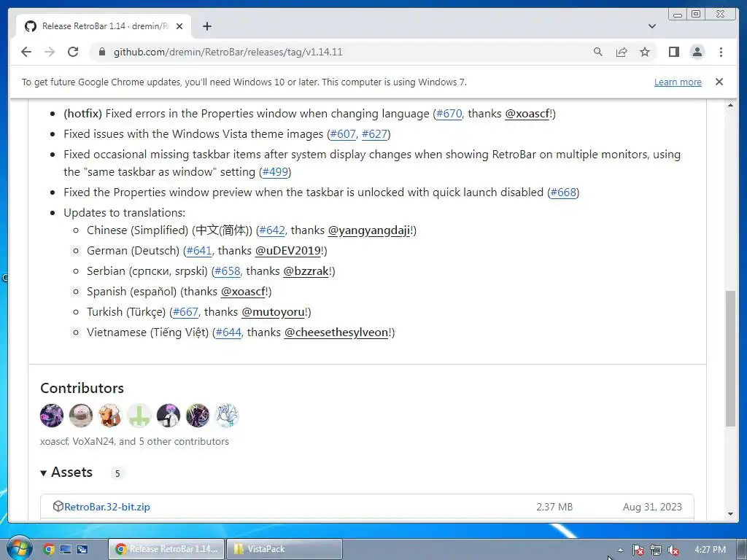Download RetroBar.32-bit.zip
Viewport: 747px width, 560px height.
click(107, 507)
